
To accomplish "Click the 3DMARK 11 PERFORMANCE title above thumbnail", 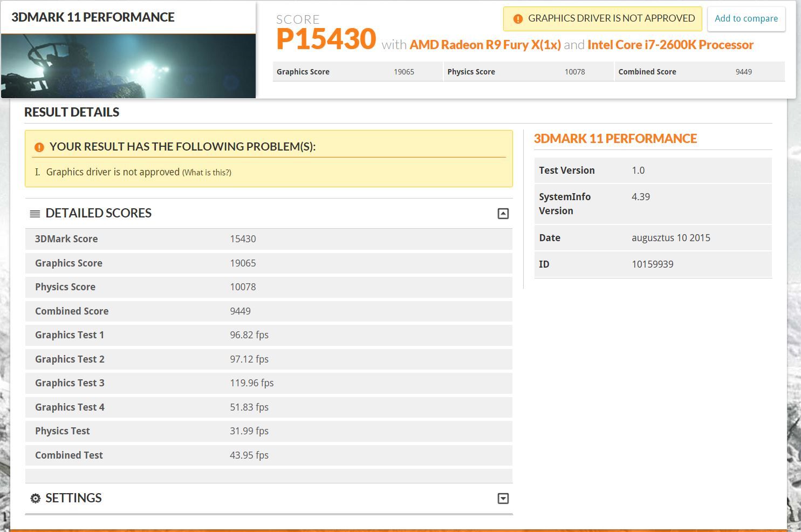I will point(93,17).
